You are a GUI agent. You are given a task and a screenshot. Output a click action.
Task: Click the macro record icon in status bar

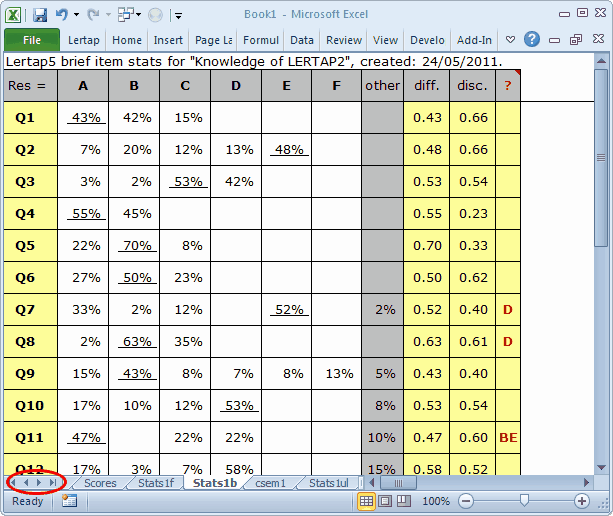(69, 500)
